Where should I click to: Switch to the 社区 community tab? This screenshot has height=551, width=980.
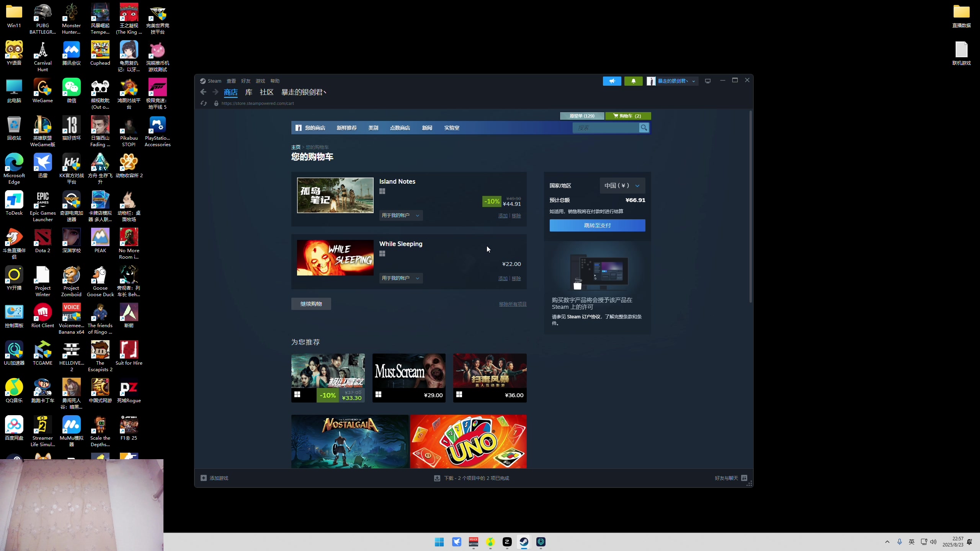tap(266, 92)
